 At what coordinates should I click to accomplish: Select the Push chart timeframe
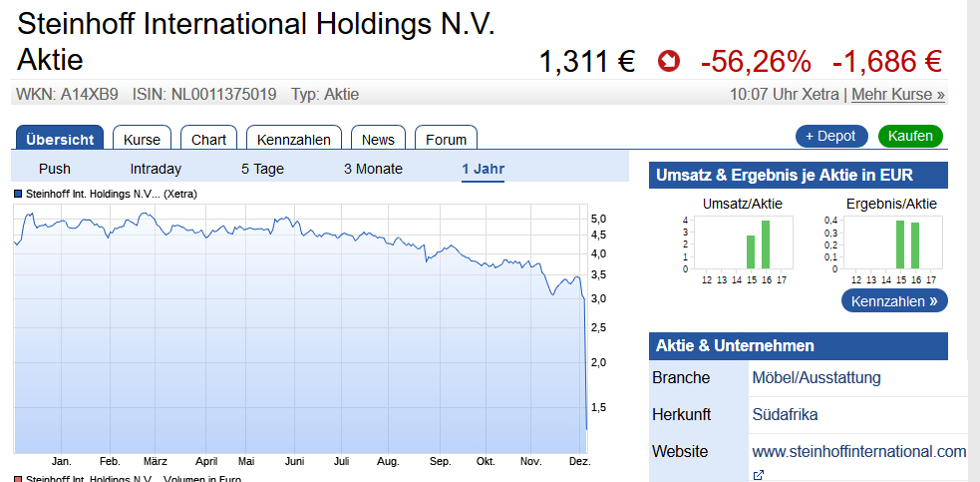(55, 169)
